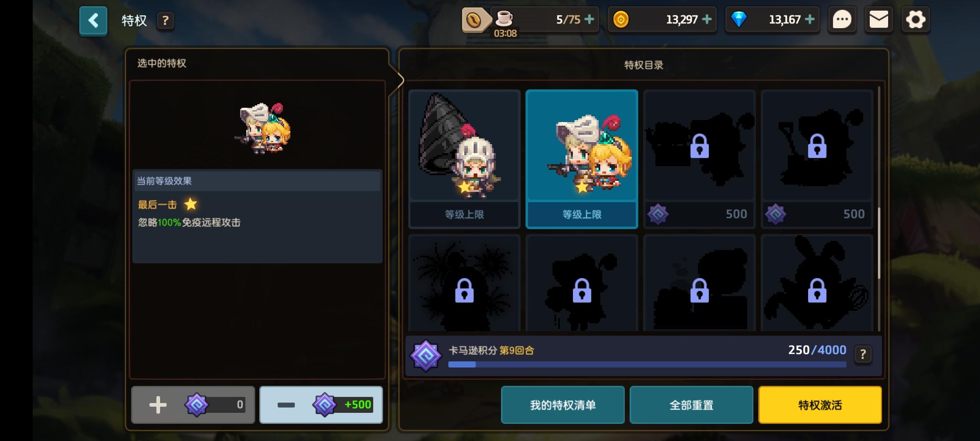Viewport: 980px width, 441px height.
Task: Tap the clock timer icon
Action: [x=474, y=20]
